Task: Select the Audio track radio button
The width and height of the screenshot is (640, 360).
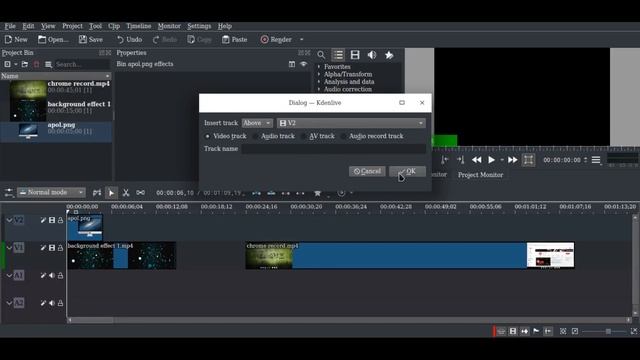Action: pyautogui.click(x=256, y=136)
